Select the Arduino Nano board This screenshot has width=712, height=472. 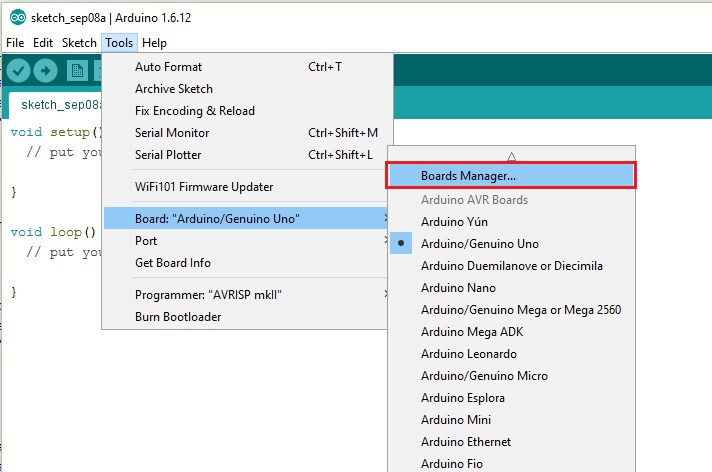[511, 288]
